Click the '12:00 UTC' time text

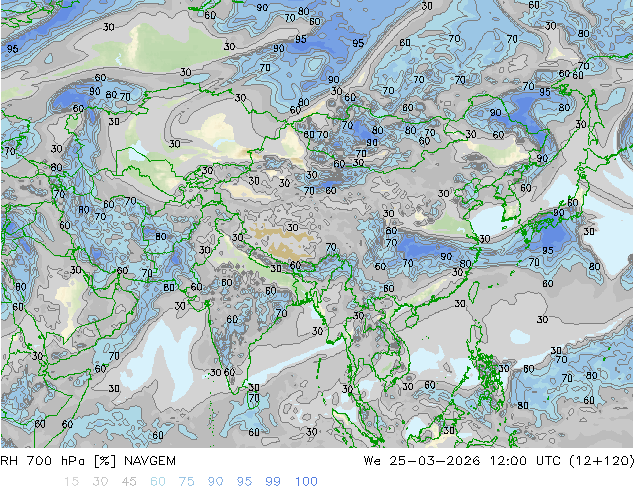click(525, 461)
